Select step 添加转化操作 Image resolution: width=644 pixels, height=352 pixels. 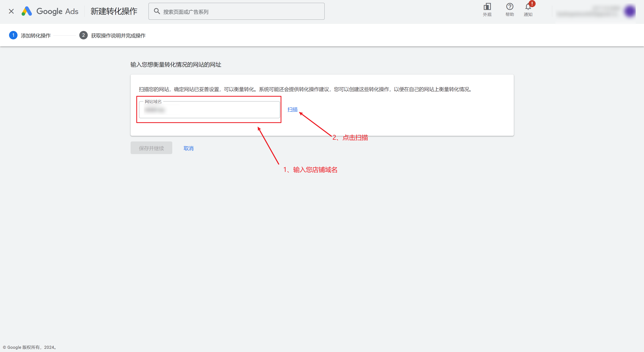pos(36,36)
